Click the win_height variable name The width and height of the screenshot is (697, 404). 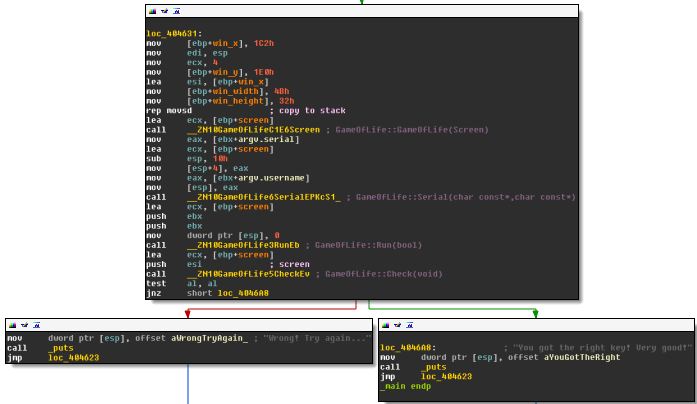238,101
